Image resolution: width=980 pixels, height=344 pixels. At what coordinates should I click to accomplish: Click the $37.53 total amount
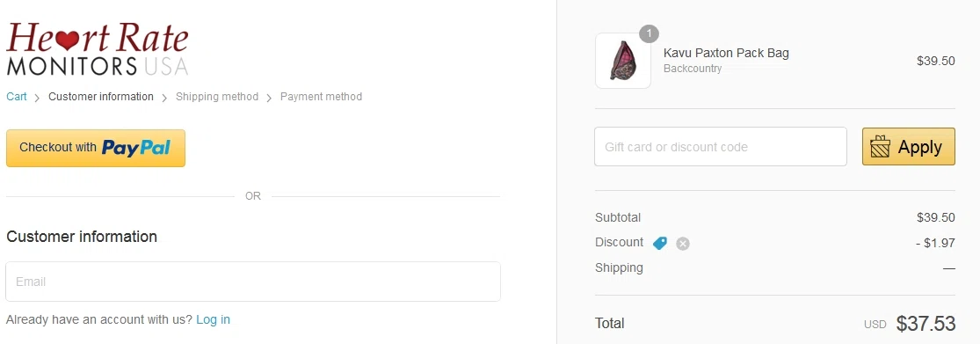point(926,324)
